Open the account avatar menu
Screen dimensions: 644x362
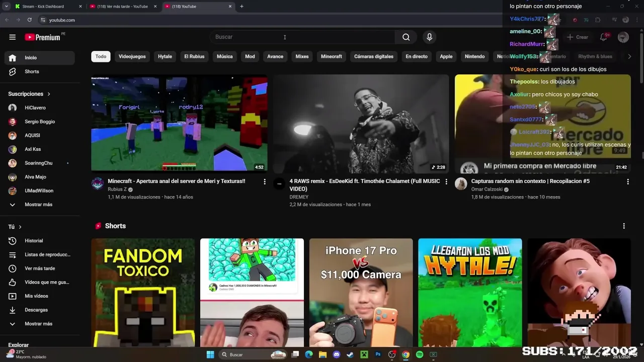[623, 37]
